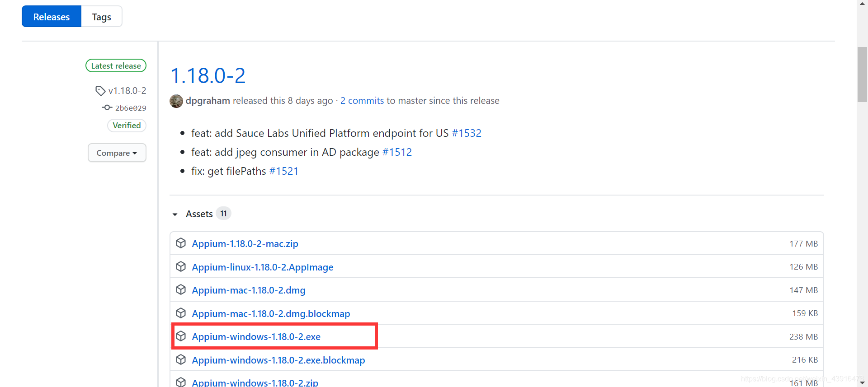Screen dimensions: 868x387
Task: Click the 147 MB file size
Action: [803, 290]
